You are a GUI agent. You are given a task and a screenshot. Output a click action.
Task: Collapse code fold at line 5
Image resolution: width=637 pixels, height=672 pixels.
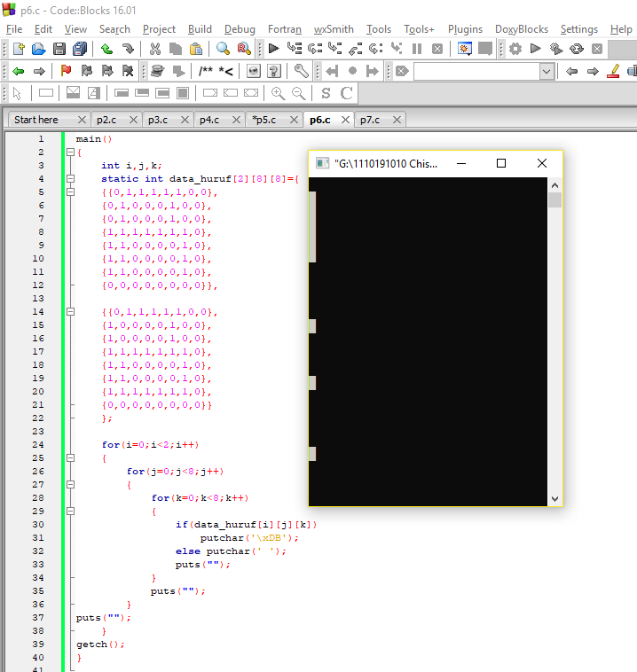(x=70, y=192)
